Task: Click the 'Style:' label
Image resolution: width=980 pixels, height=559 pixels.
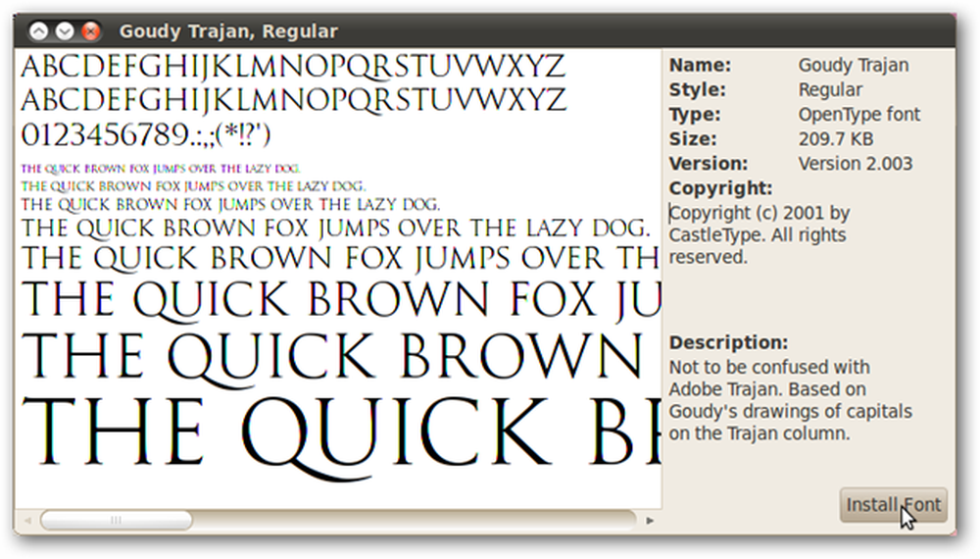Action: click(x=697, y=89)
